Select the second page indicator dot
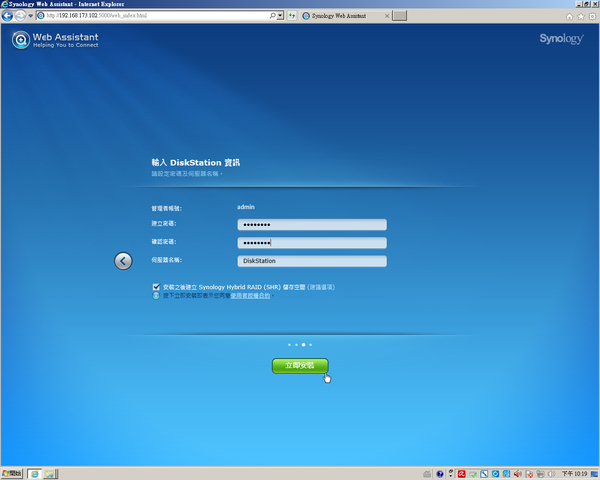This screenshot has width=600, height=480. [296, 345]
